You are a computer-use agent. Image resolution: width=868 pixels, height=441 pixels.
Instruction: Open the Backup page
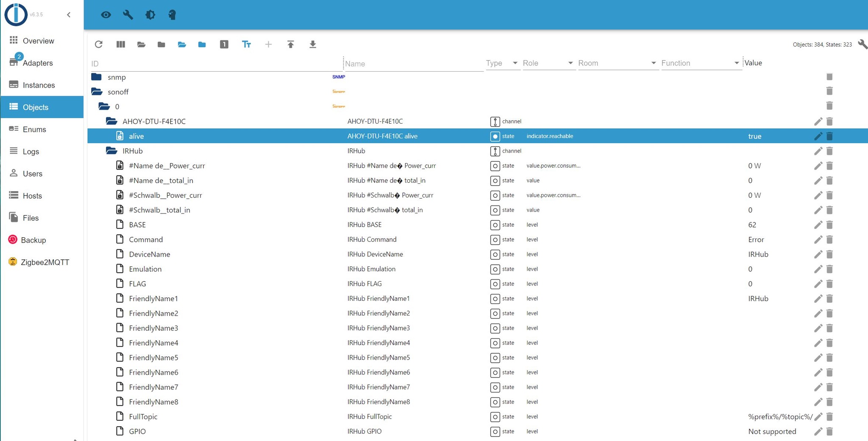coord(42,240)
